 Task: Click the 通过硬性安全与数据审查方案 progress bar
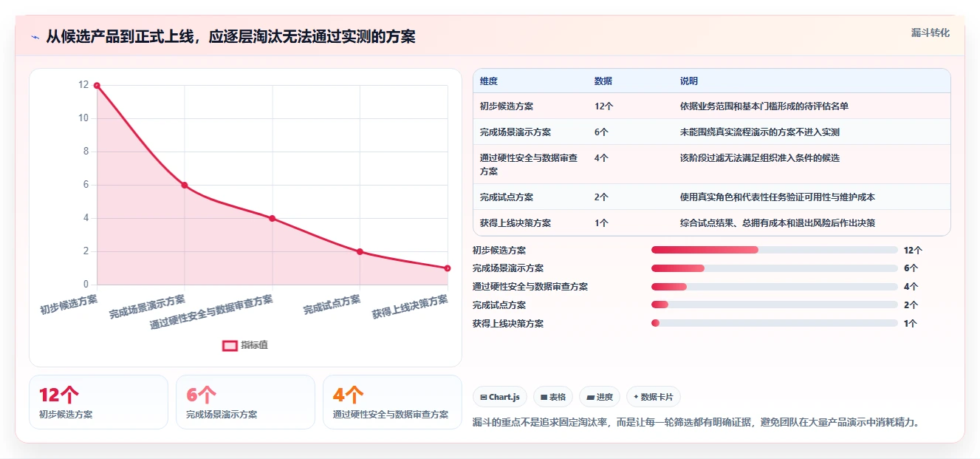(x=774, y=287)
